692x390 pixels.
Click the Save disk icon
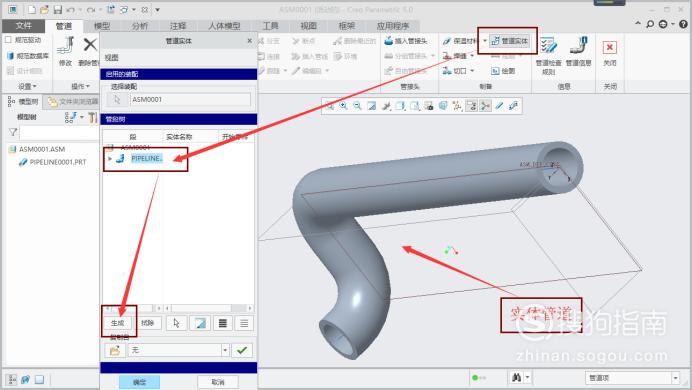point(58,9)
